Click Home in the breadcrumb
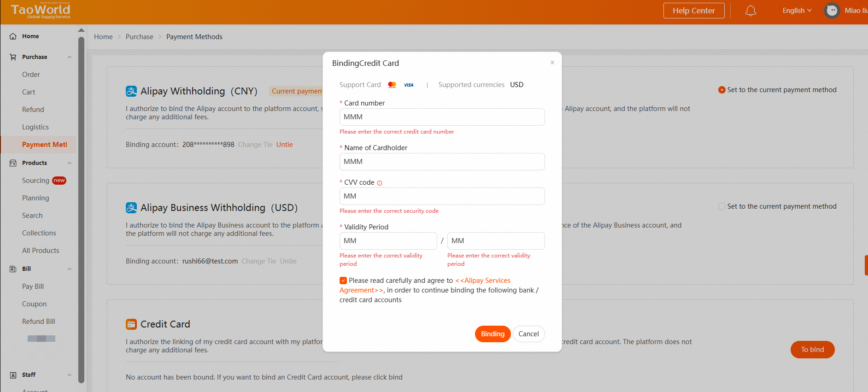868x392 pixels. [x=103, y=37]
